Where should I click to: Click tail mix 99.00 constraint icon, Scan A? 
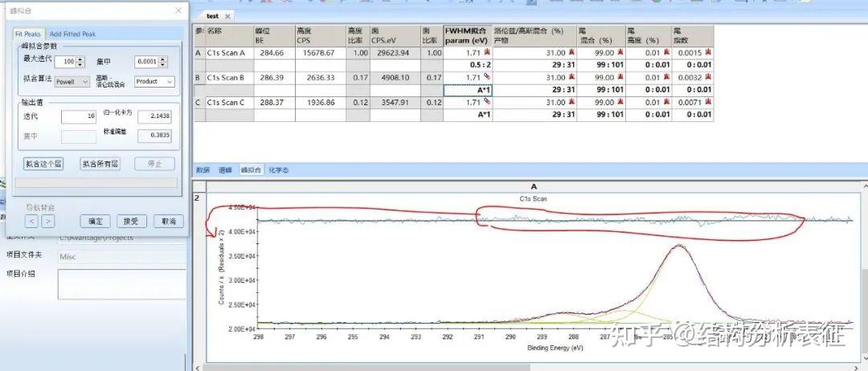pos(620,52)
